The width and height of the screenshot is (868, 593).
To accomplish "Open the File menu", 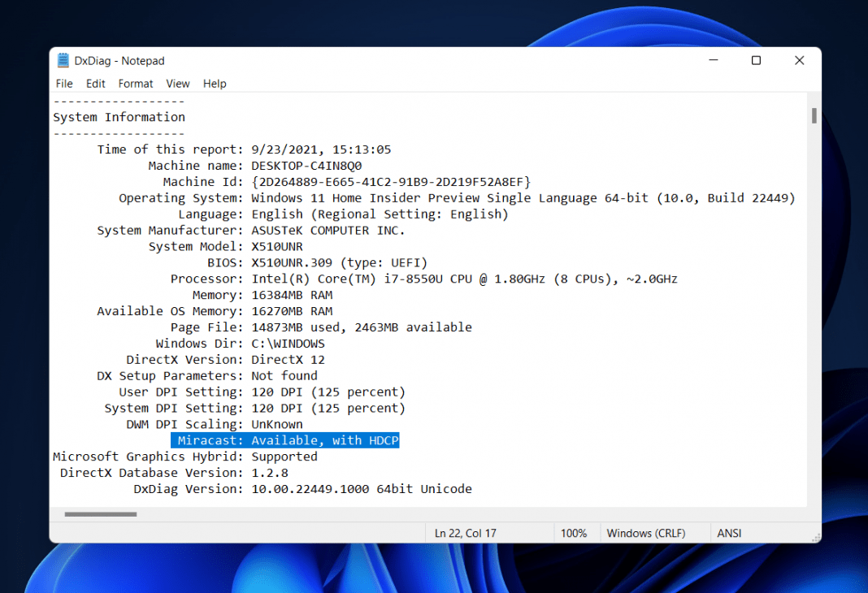I will pyautogui.click(x=64, y=84).
